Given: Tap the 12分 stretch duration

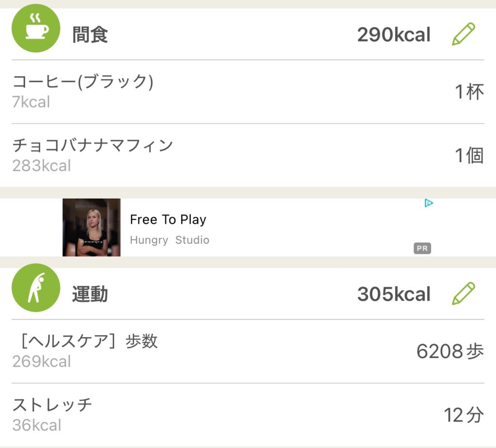Looking at the screenshot, I should pos(464,415).
